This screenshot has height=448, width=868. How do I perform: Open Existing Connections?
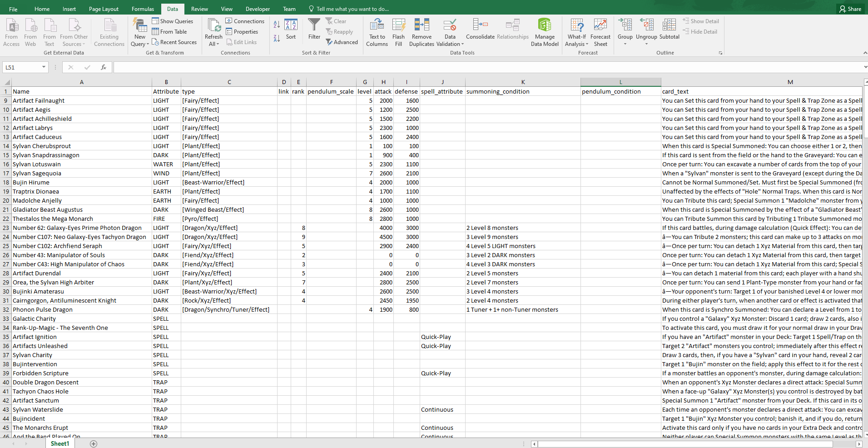coord(109,32)
